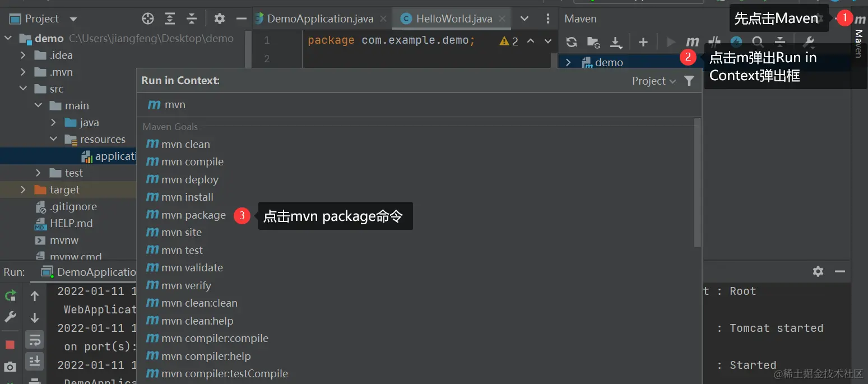
Task: Toggle the Run in Context filter icon
Action: 689,81
